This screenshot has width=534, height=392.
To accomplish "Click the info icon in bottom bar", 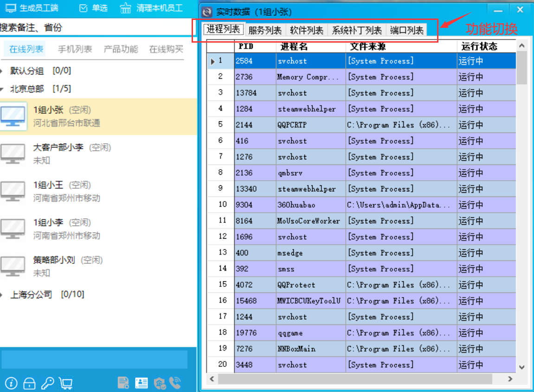I will click(x=11, y=383).
